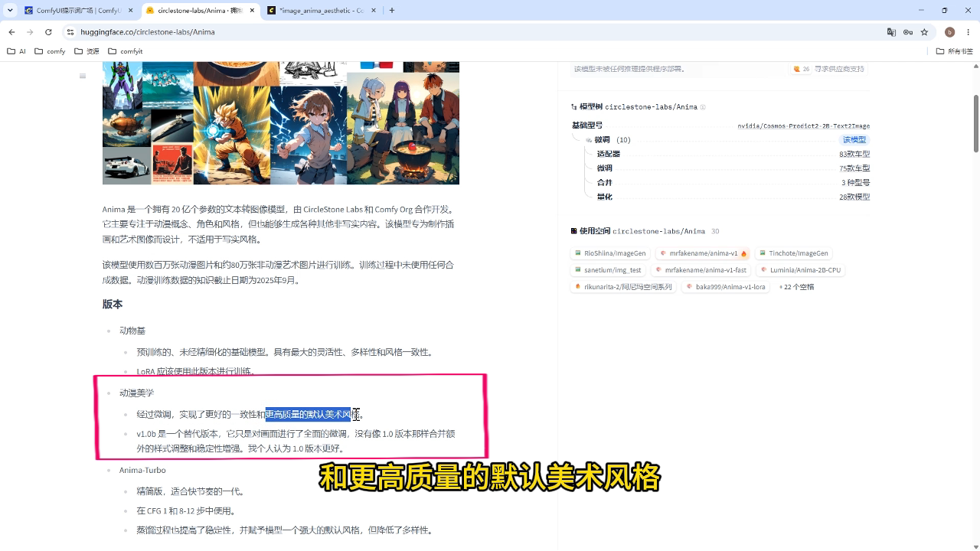
Task: Click the line 在 CFG 1 和 8-12 步中使用。
Action: click(x=187, y=511)
